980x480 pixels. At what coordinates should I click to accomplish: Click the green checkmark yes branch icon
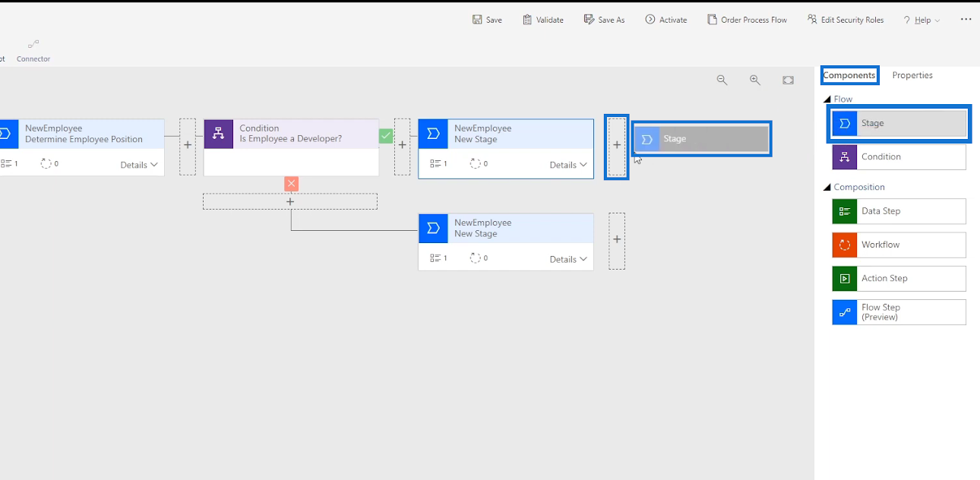(386, 136)
